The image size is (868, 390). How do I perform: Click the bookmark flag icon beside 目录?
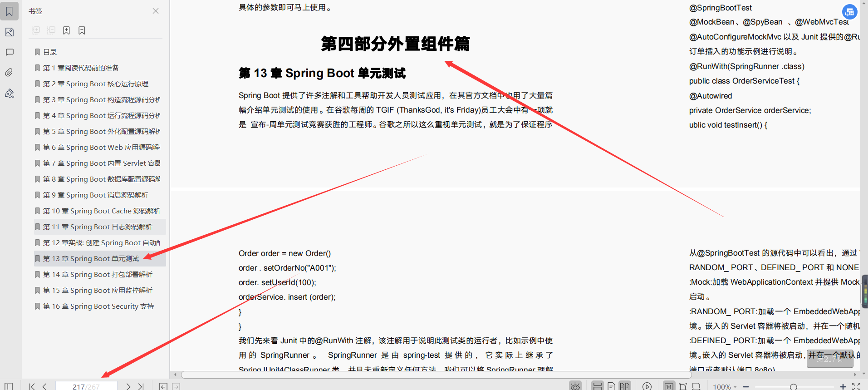point(38,52)
